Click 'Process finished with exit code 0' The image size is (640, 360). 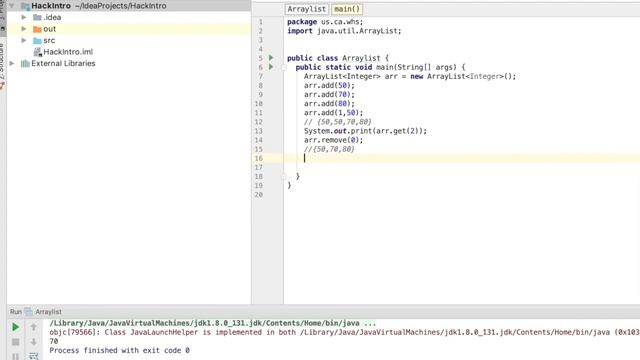[120, 350]
